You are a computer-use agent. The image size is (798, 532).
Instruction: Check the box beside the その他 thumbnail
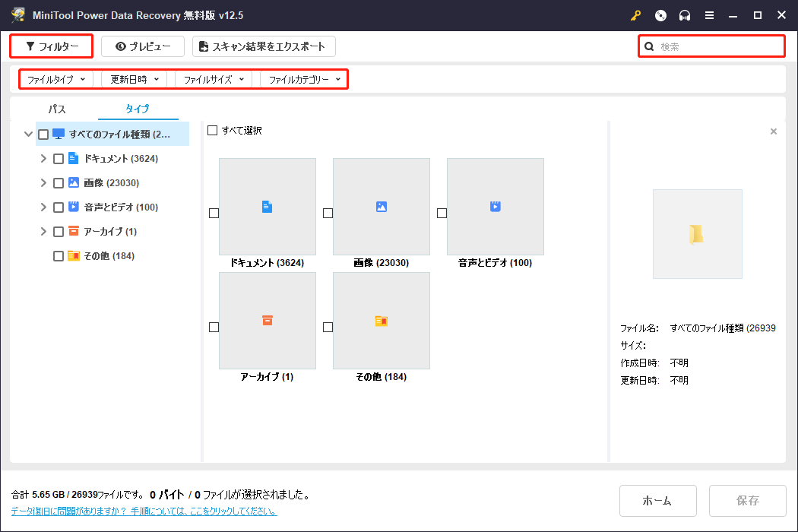pyautogui.click(x=328, y=328)
